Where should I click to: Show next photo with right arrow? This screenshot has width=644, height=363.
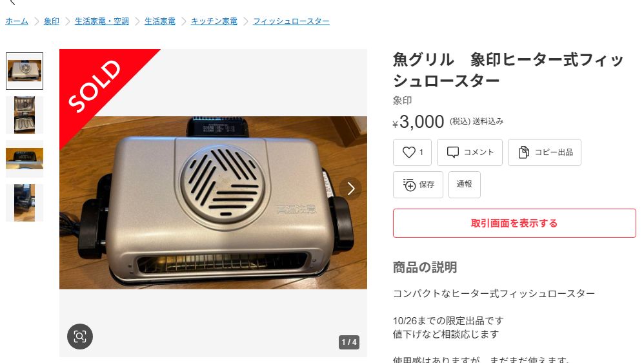pos(350,189)
